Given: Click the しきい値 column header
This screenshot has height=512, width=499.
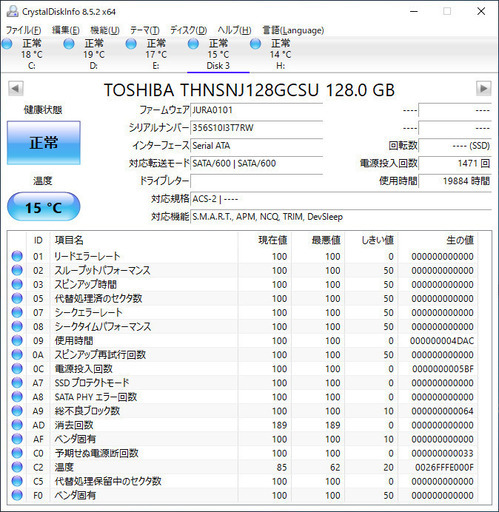Looking at the screenshot, I should 372,240.
